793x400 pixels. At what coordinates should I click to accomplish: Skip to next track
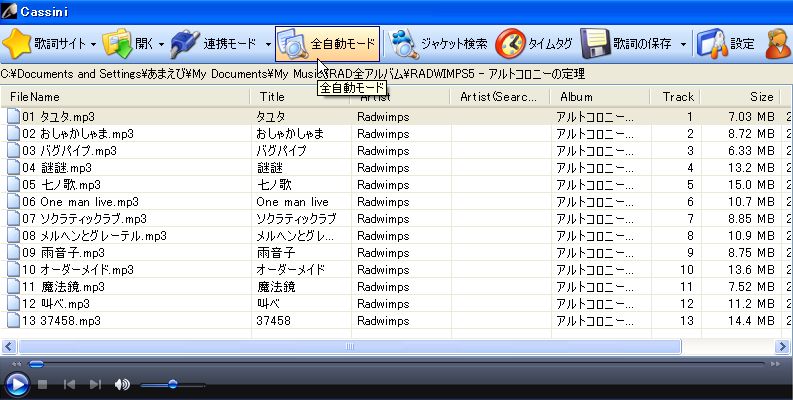(x=95, y=385)
